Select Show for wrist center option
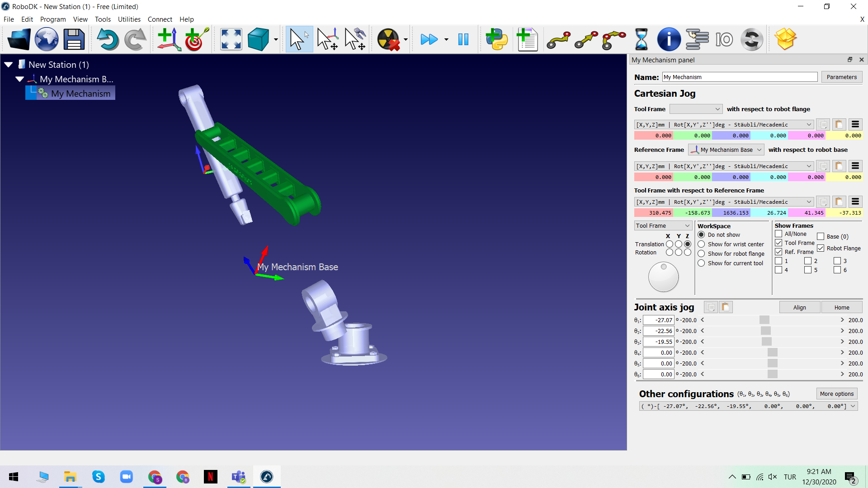The width and height of the screenshot is (868, 488). point(701,244)
